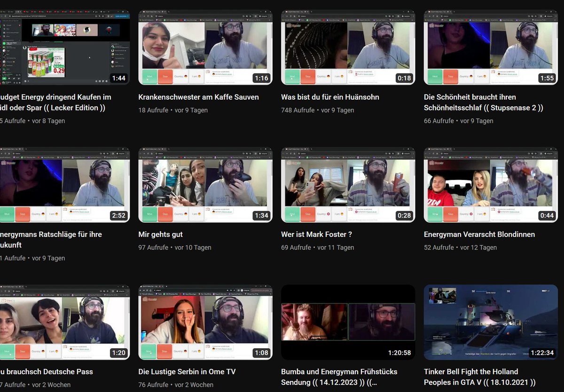
Task: Click the title Energyman Verarscht Blondinnen
Action: point(479,235)
